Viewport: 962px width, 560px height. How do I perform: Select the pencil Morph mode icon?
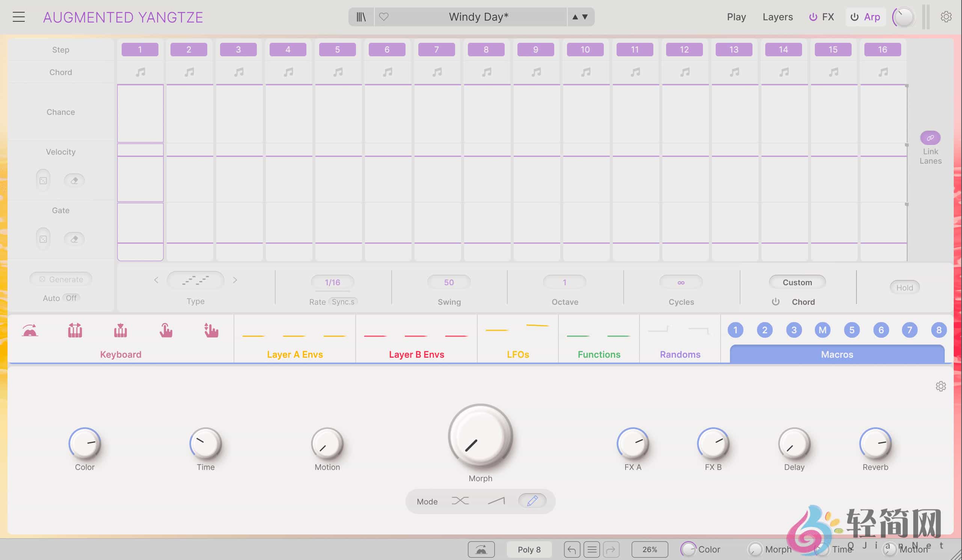[532, 501]
